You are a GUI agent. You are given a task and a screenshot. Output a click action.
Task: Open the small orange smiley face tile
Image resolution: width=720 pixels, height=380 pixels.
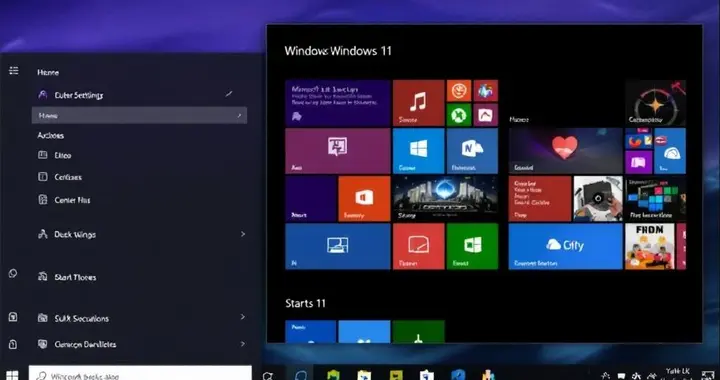click(459, 91)
